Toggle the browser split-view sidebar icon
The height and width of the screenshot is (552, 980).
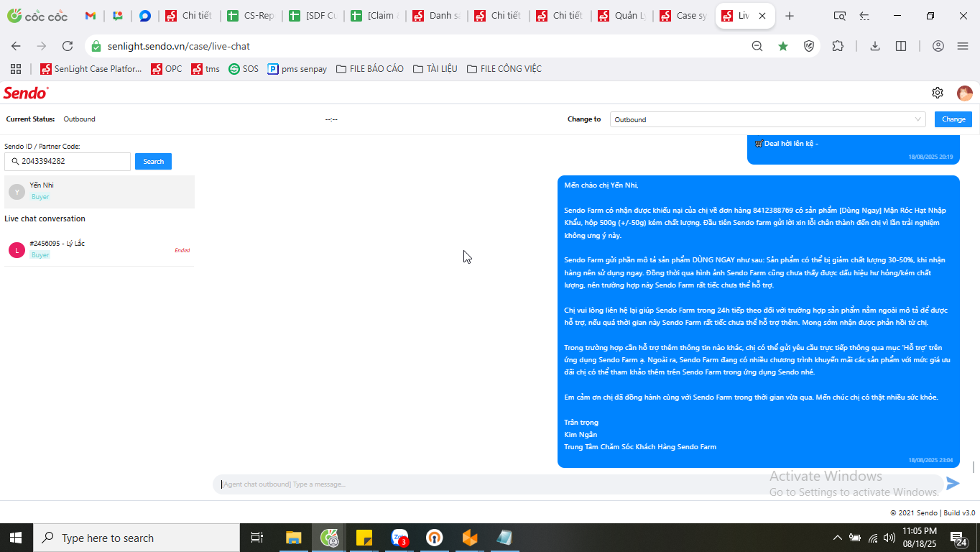901,46
